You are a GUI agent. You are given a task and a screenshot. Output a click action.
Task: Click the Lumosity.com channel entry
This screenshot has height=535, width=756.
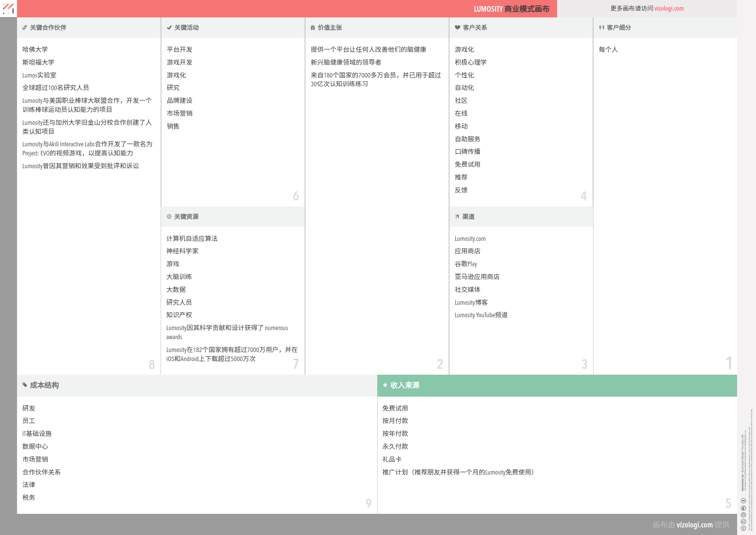point(470,239)
